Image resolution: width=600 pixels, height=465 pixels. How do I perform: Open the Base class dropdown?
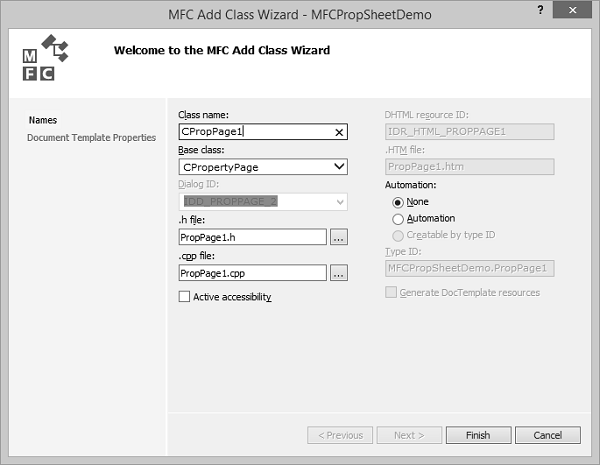tap(339, 167)
